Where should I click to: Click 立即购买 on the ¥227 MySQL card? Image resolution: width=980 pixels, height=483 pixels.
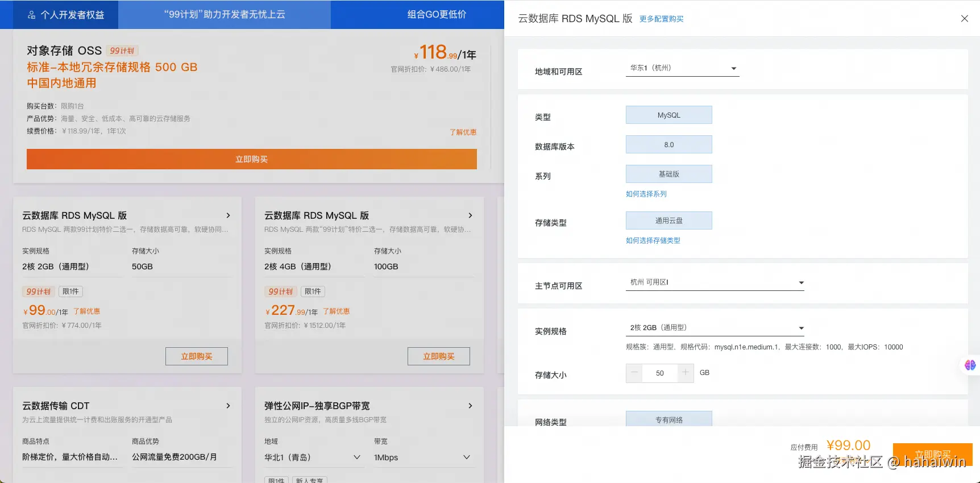point(439,356)
